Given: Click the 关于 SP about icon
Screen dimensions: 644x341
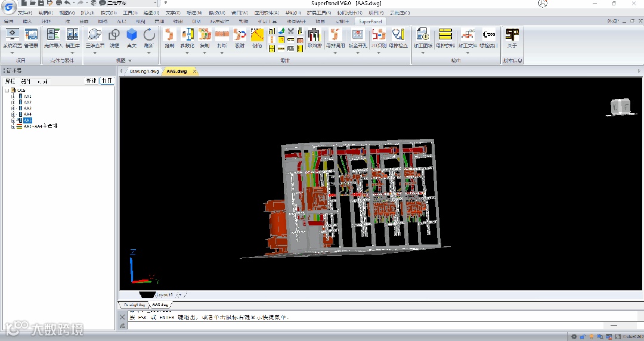Looking at the screenshot, I should tap(512, 38).
